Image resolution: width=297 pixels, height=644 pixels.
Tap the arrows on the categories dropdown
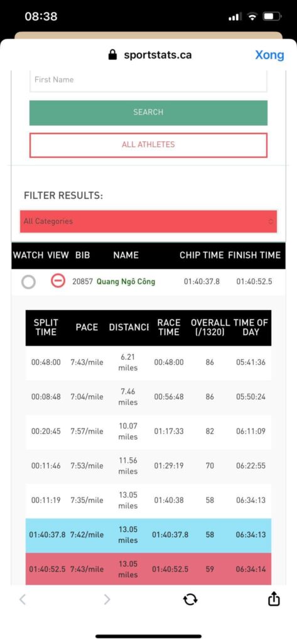coord(271,221)
